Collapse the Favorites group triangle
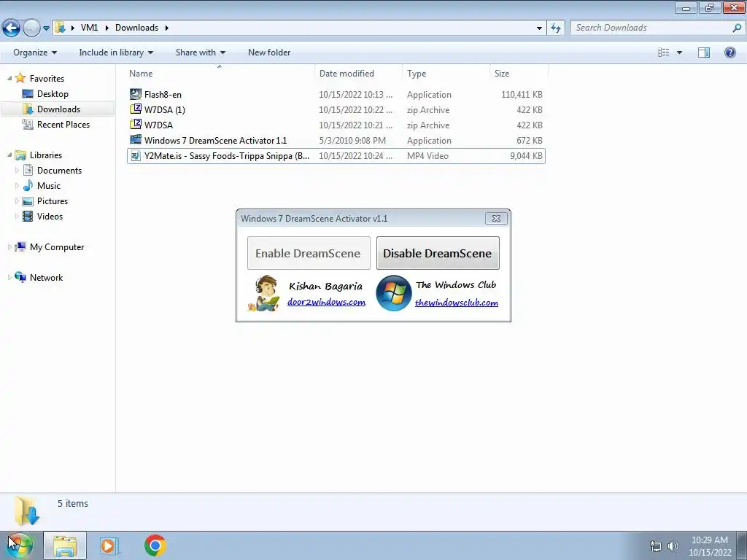Image resolution: width=747 pixels, height=560 pixels. click(9, 78)
